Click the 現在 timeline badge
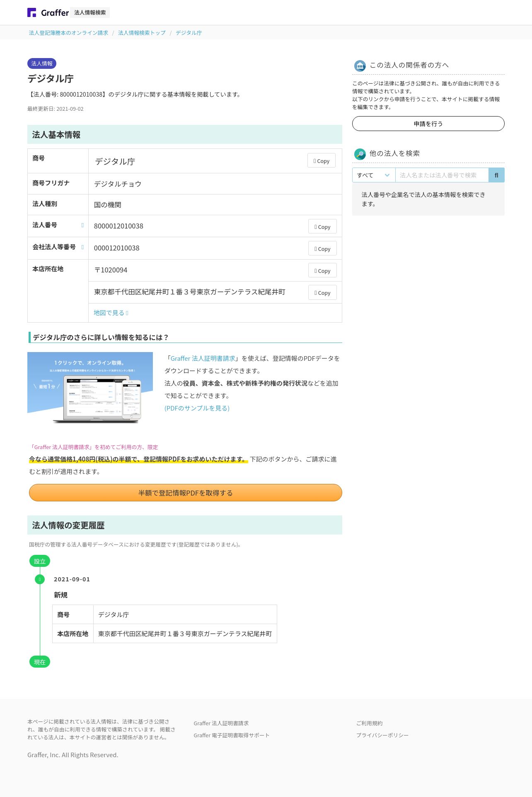Viewport: 532px width, 797px height. [x=40, y=662]
